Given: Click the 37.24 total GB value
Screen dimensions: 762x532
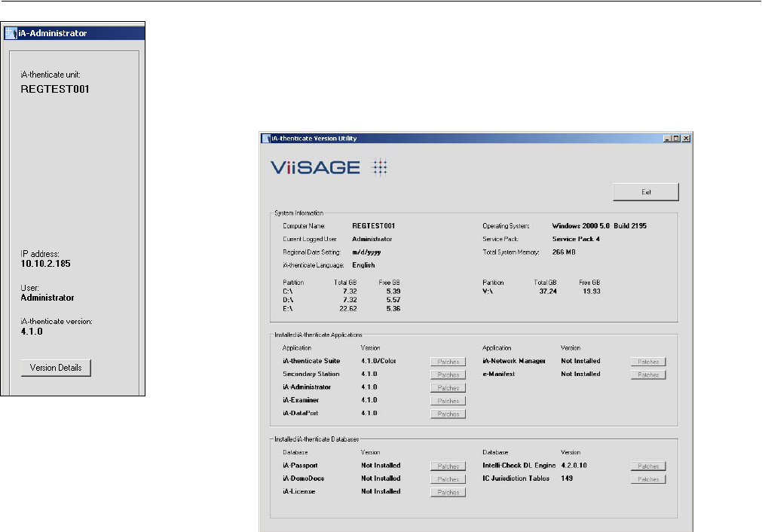Looking at the screenshot, I should coord(548,292).
